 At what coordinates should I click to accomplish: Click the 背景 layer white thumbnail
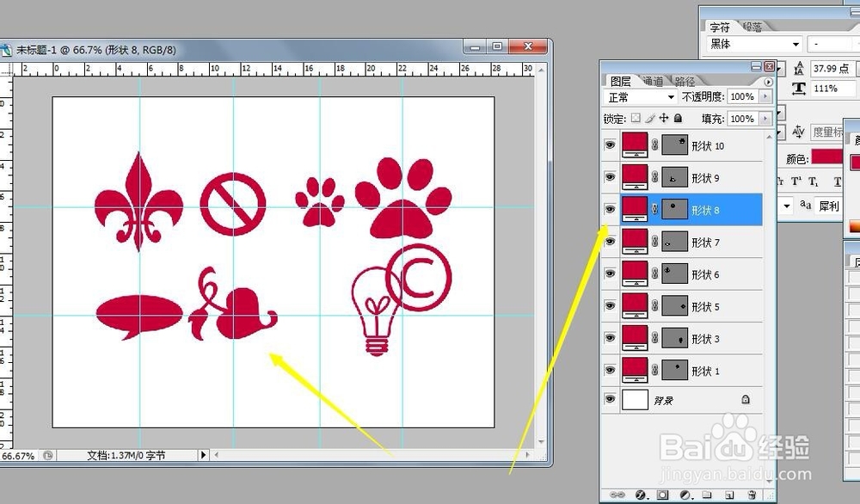click(635, 400)
